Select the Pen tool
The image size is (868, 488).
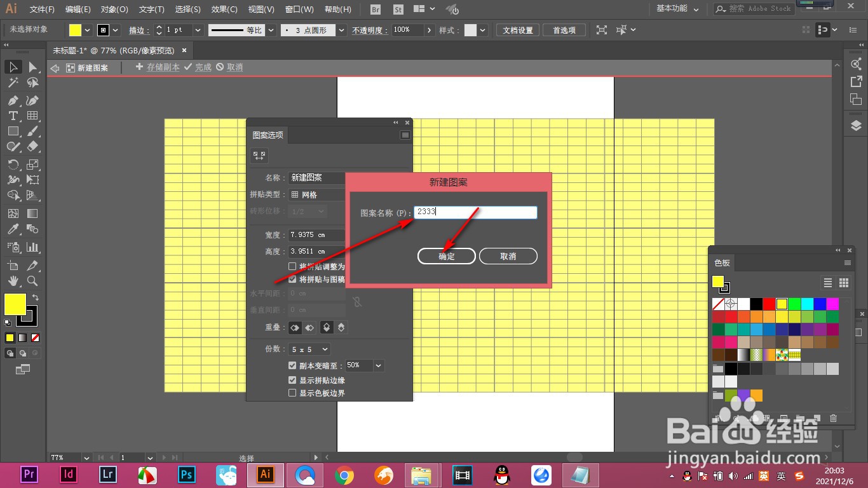13,100
